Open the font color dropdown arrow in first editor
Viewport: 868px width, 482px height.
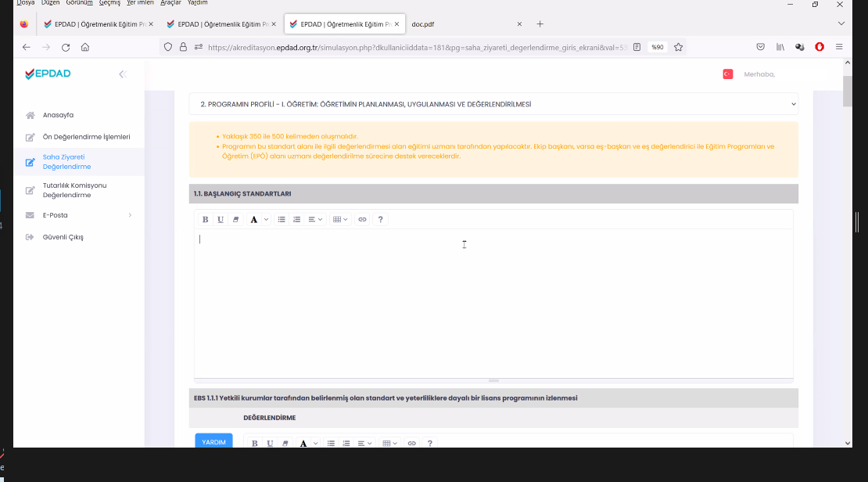tap(266, 220)
